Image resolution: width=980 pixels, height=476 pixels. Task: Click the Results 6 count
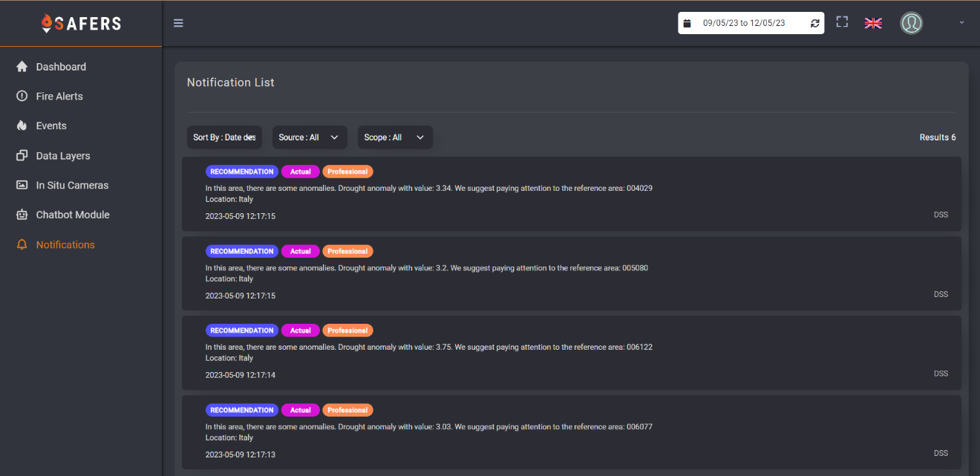(938, 137)
